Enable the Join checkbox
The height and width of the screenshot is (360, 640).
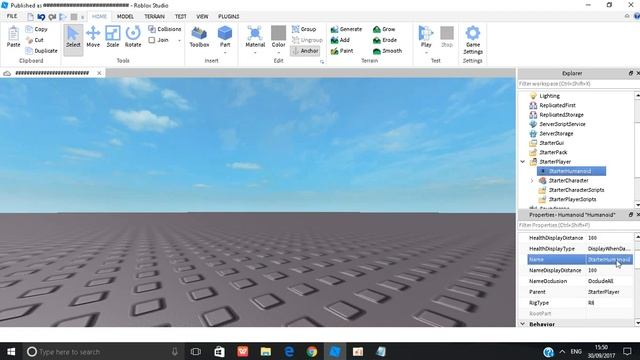click(152, 40)
